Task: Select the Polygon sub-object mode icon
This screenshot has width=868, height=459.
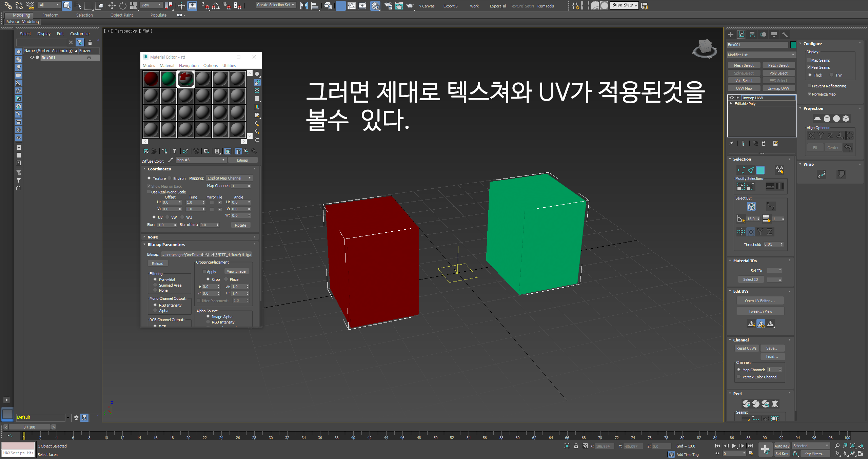Action: (x=761, y=170)
